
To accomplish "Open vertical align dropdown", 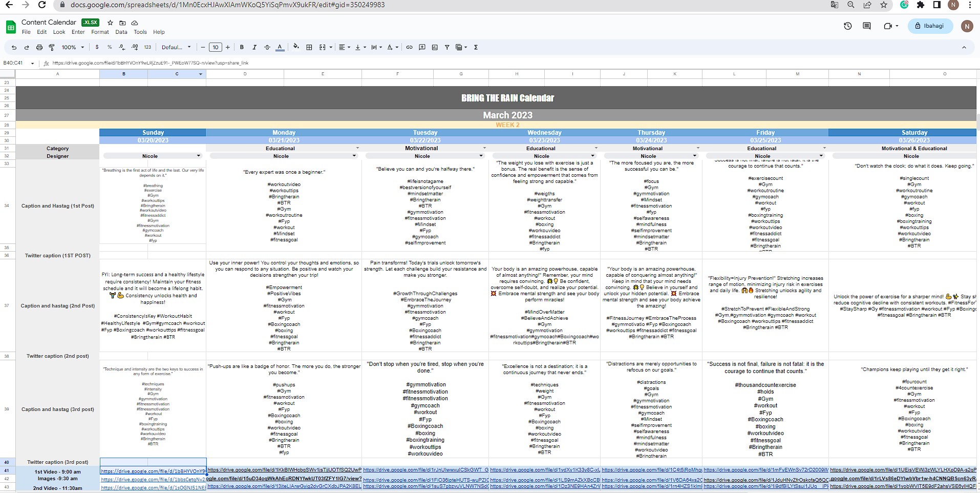I will (x=360, y=47).
